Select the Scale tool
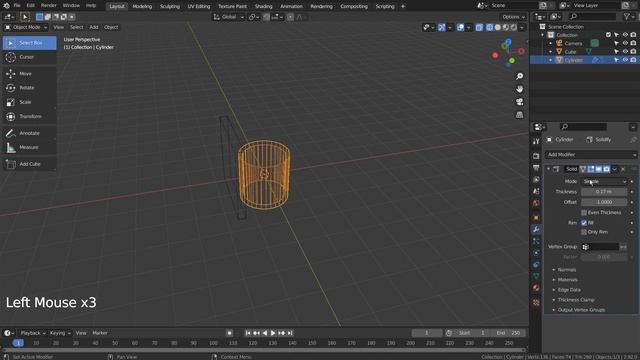Viewport: 640px width, 360px height. (29, 102)
